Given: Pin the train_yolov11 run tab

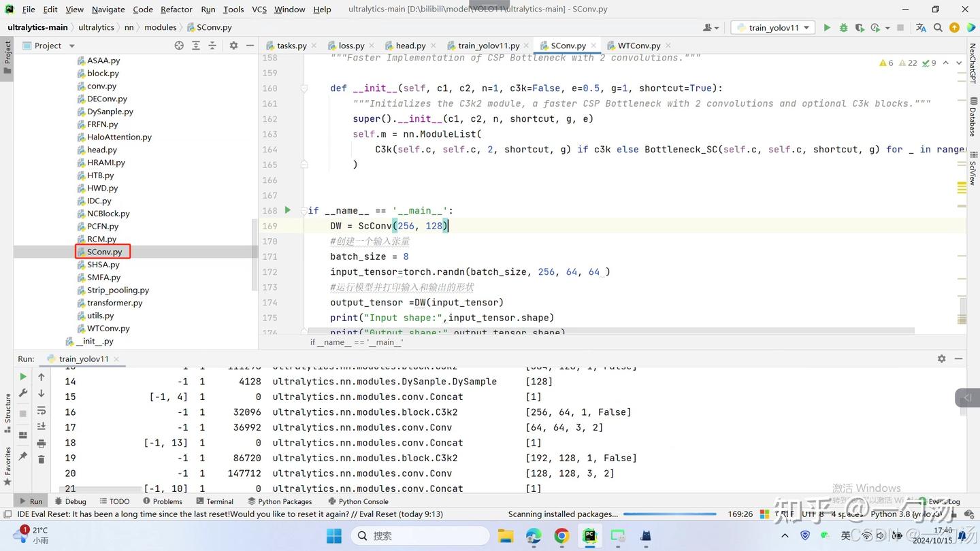Looking at the screenshot, I should coord(23,456).
